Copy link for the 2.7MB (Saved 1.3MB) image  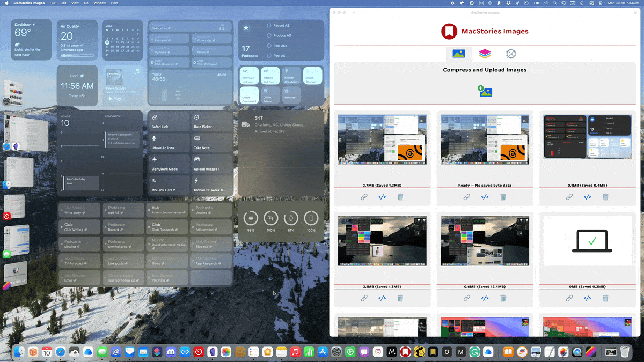[364, 197]
